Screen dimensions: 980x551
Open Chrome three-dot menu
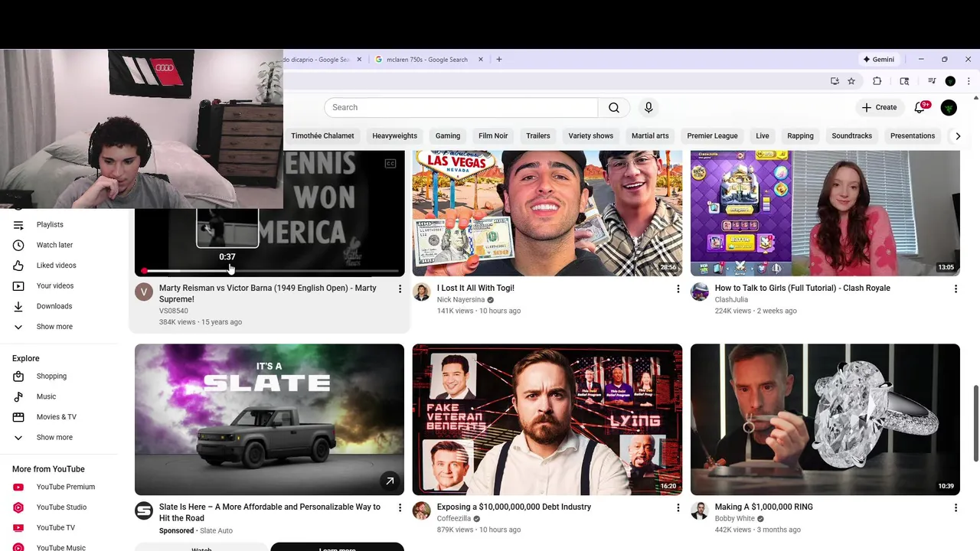click(x=969, y=81)
